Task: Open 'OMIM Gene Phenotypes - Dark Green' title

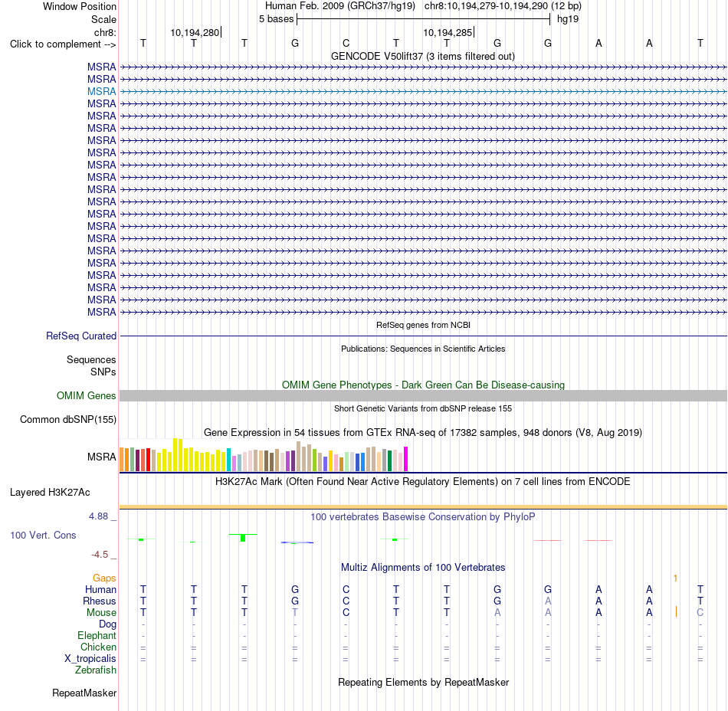Action: 423,385
